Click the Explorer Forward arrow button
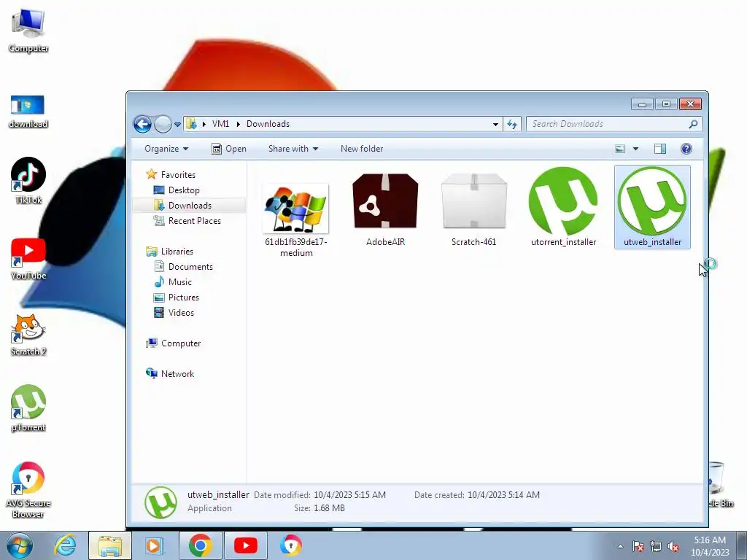The image size is (747, 560). [163, 124]
